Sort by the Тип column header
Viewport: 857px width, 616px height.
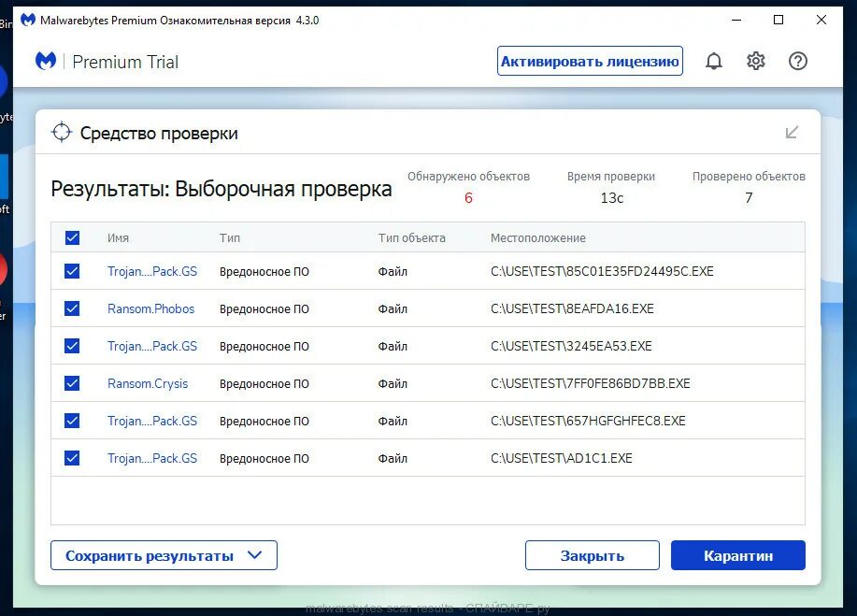pyautogui.click(x=230, y=237)
